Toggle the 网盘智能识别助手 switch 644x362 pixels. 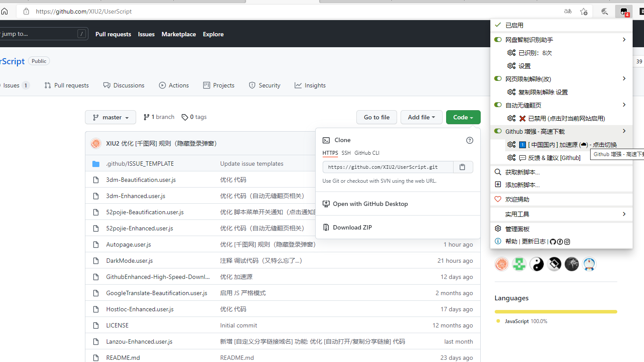[498, 39]
